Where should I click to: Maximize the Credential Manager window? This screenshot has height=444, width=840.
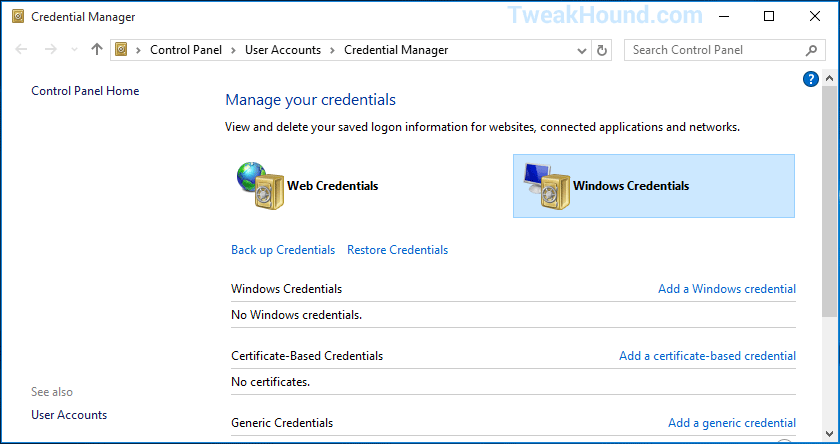point(769,17)
